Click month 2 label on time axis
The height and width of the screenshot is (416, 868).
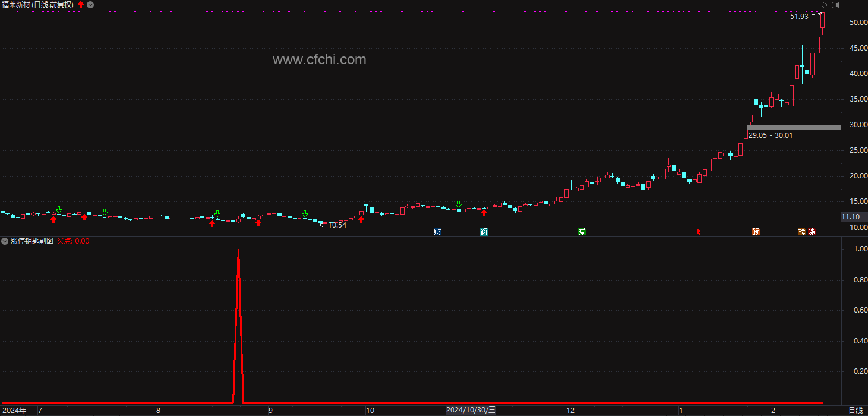(773, 411)
